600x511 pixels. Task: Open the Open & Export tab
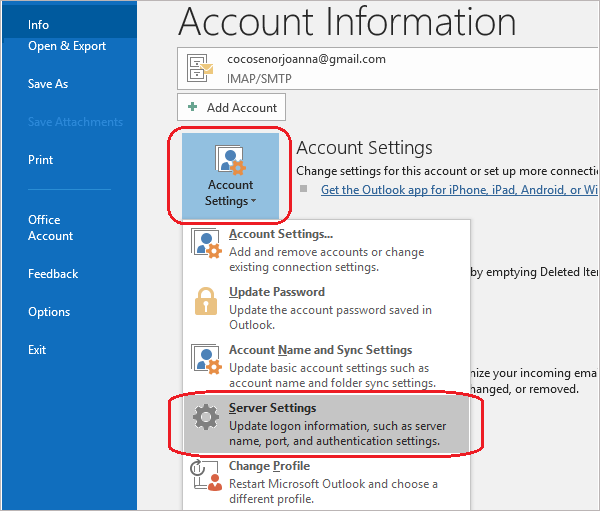pyautogui.click(x=67, y=46)
